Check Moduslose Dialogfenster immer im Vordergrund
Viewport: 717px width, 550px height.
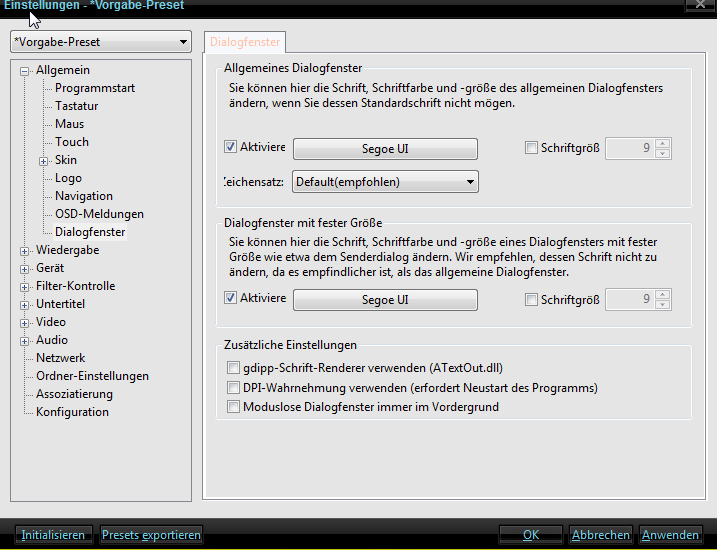(234, 407)
